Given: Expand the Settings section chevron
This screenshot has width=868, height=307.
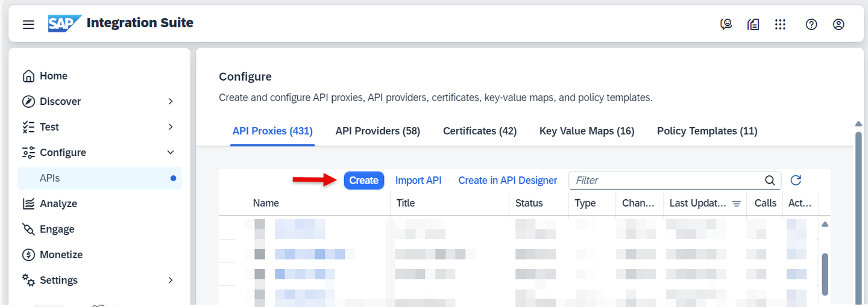Looking at the screenshot, I should click(171, 280).
